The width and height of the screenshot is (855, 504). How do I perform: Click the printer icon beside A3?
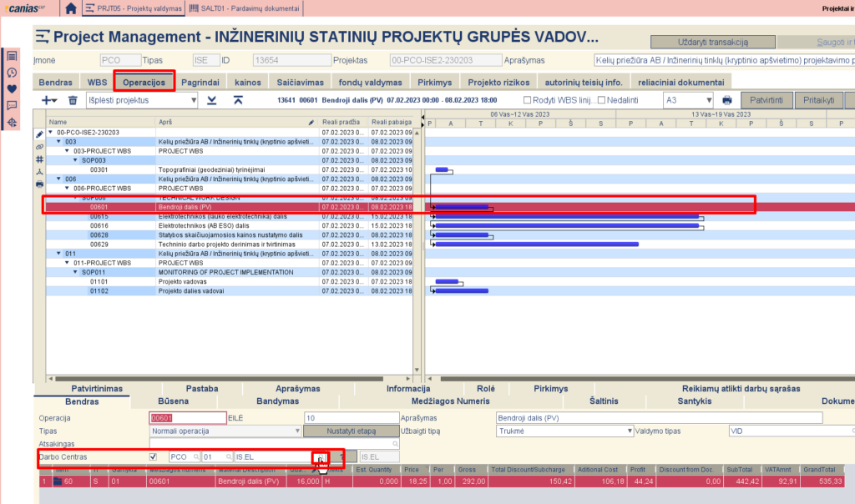click(x=726, y=100)
